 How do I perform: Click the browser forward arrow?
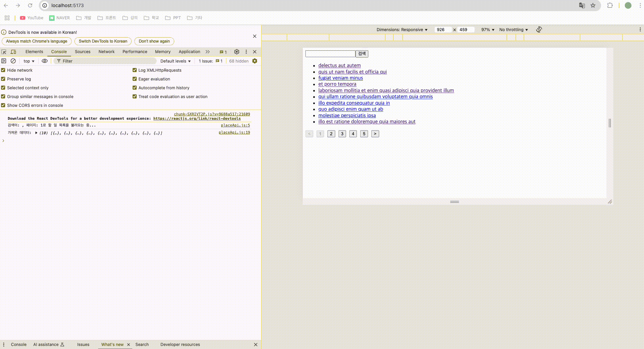18,5
